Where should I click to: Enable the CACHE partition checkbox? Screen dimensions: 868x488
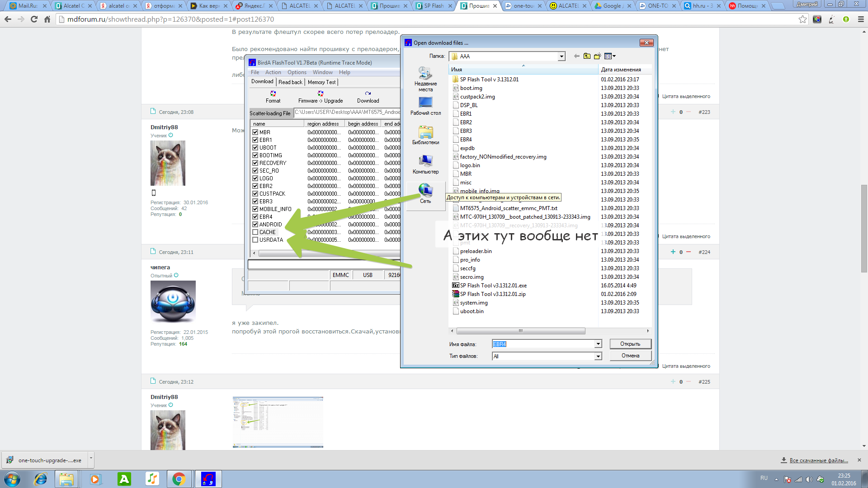(255, 232)
